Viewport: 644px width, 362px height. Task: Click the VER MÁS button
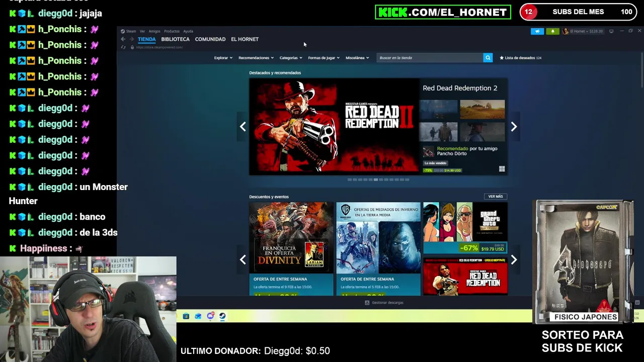(x=495, y=197)
